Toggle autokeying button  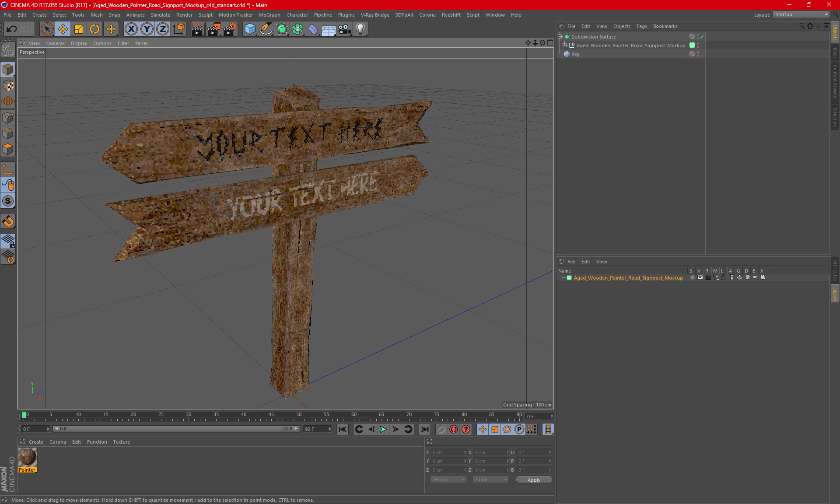click(454, 429)
